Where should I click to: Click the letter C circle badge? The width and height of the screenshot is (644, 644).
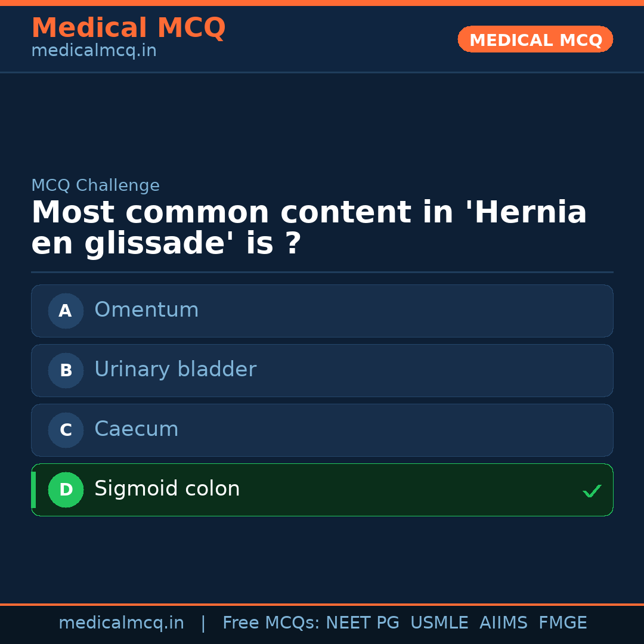[x=66, y=430]
